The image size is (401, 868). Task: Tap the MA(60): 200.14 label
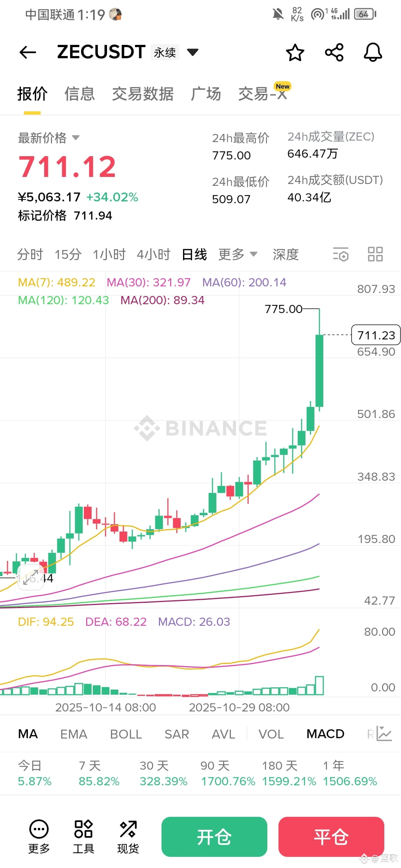point(244,282)
